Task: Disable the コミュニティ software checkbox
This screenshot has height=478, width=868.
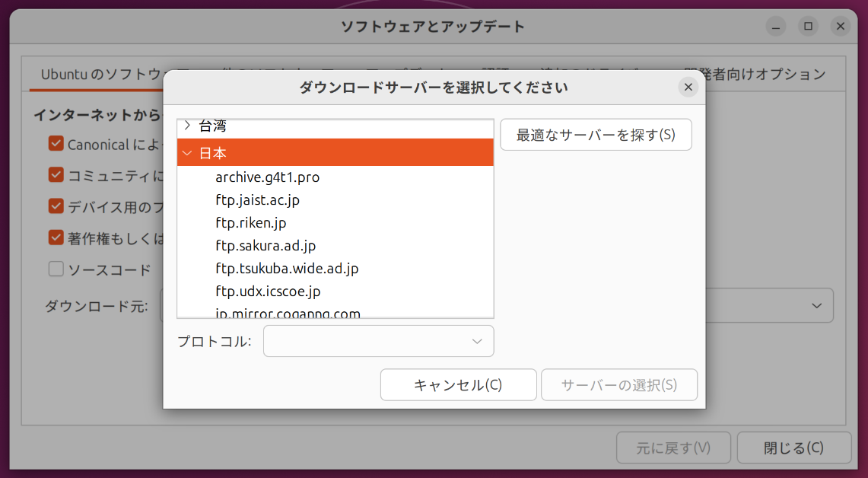Action: pyautogui.click(x=56, y=175)
